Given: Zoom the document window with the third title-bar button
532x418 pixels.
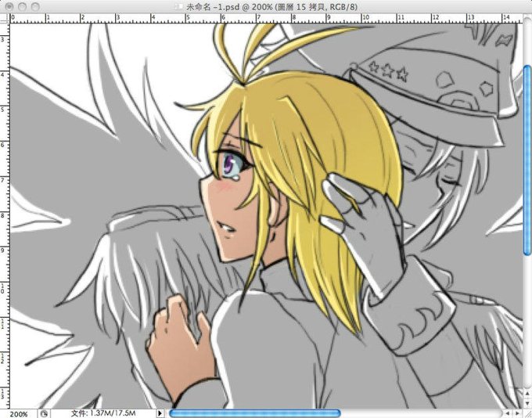Looking at the screenshot, I should tap(35, 6).
